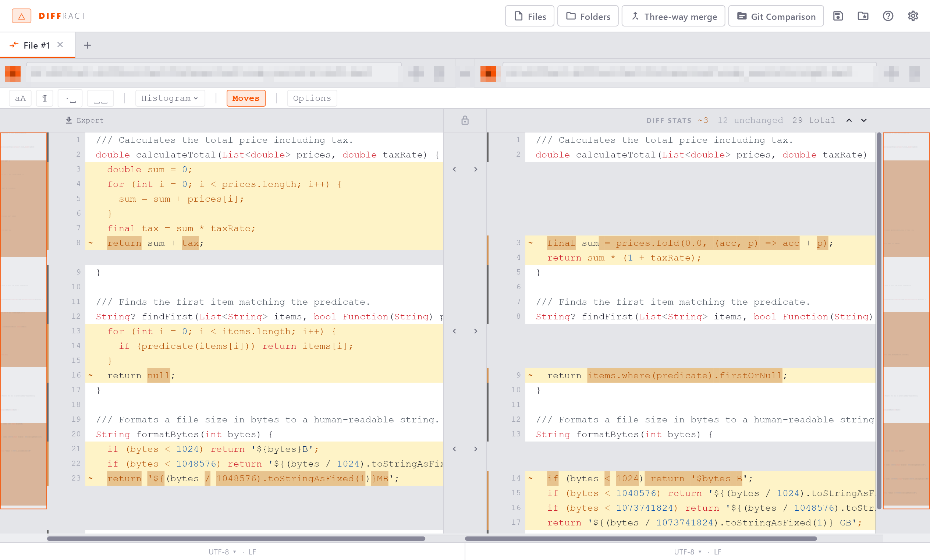Image resolution: width=930 pixels, height=560 pixels.
Task: Start a Three-way merge
Action: pos(673,16)
